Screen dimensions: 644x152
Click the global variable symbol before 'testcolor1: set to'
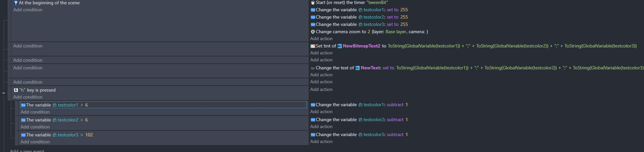360,10
